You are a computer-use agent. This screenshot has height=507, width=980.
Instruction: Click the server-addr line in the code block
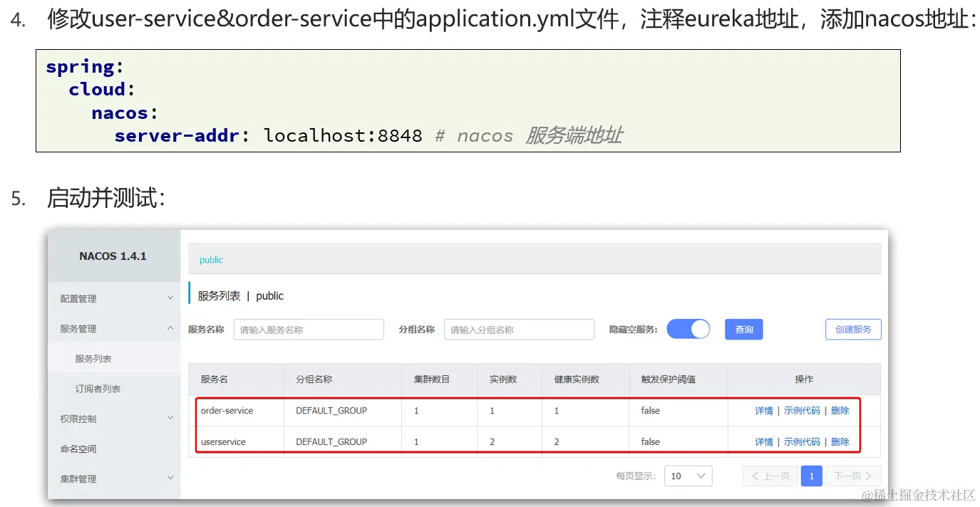(x=368, y=135)
